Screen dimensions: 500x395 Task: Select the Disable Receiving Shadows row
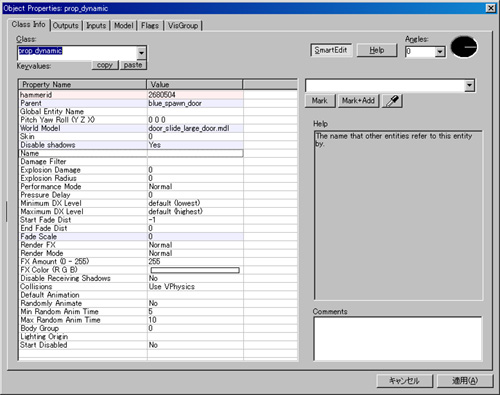(131, 278)
